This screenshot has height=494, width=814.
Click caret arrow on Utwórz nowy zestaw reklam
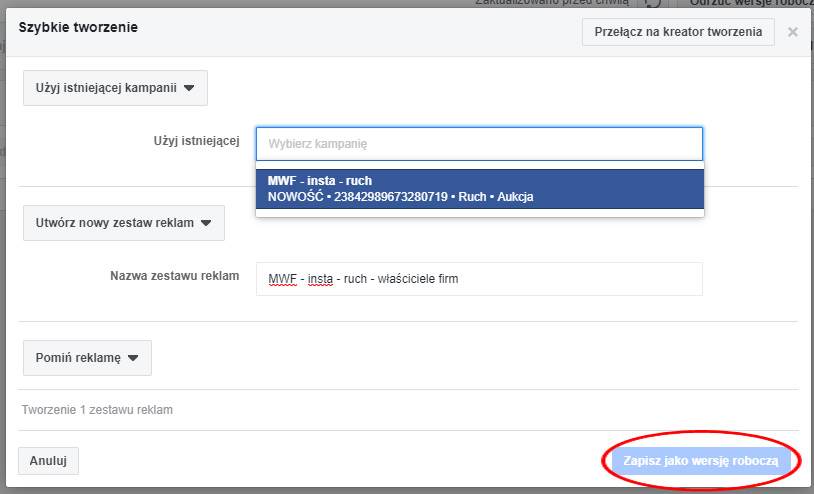coord(206,223)
